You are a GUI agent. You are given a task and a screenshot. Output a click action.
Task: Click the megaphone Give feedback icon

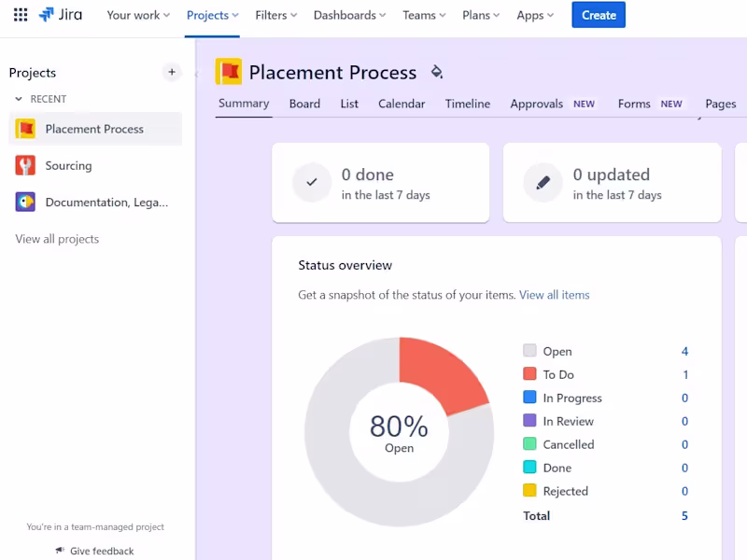(x=60, y=551)
